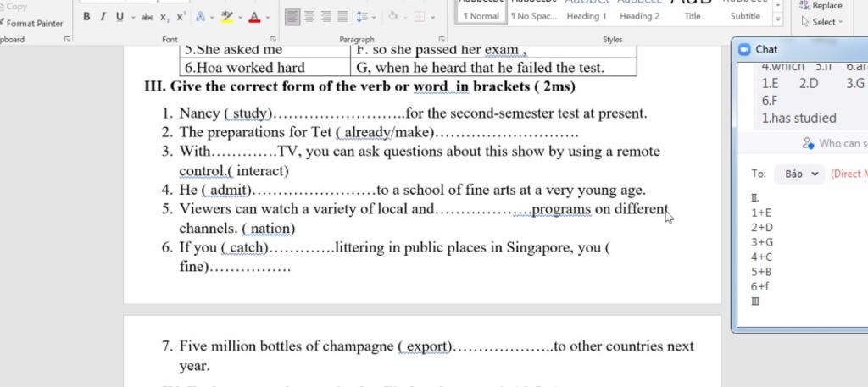The image size is (868, 387).
Task: Expand Borders dropdown arrow
Action: point(432,17)
